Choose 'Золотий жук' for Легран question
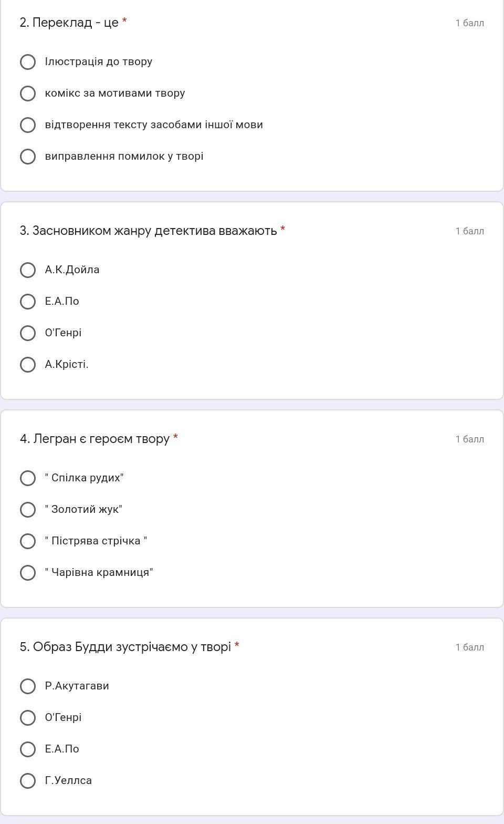 28,510
